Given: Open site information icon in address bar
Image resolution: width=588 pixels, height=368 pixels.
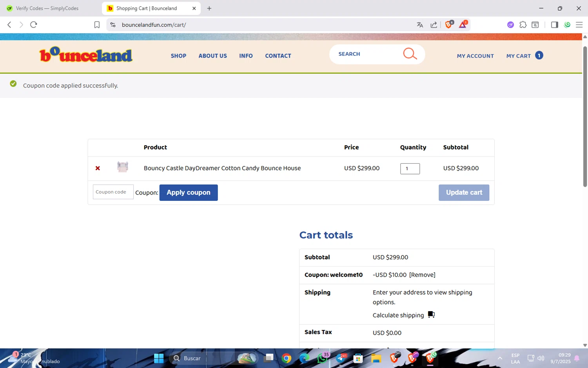Looking at the screenshot, I should click(x=113, y=25).
